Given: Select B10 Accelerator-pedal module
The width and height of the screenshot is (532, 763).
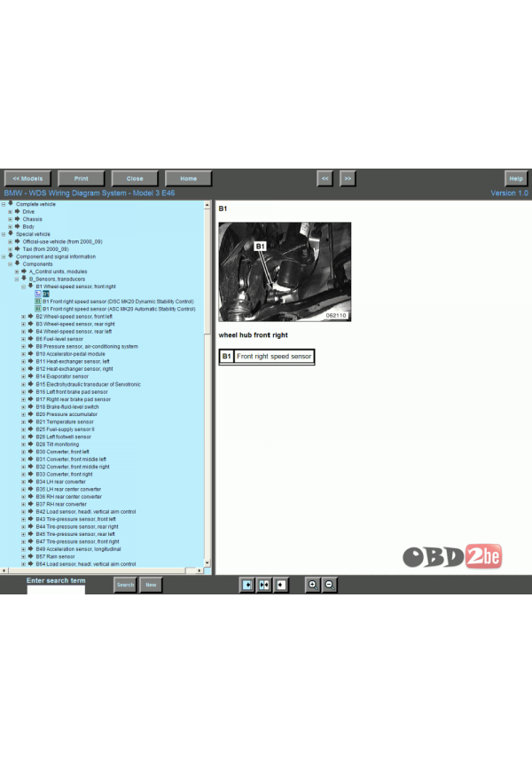Looking at the screenshot, I should click(71, 354).
